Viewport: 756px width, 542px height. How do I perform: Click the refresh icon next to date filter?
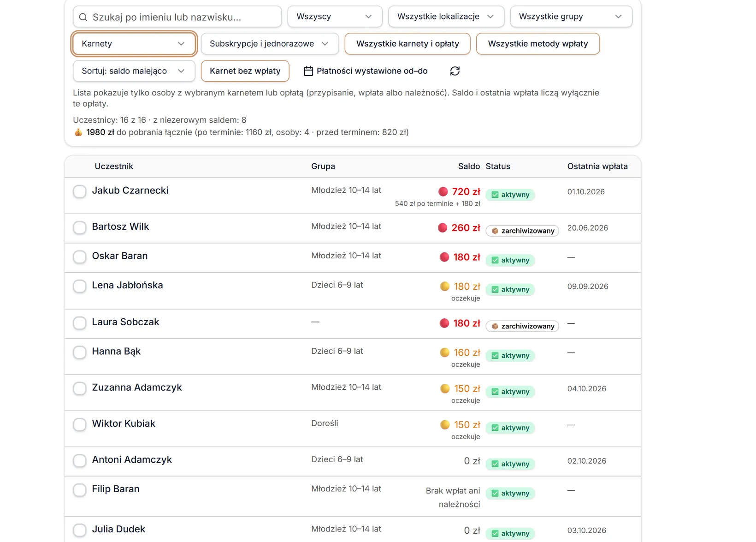click(x=455, y=71)
